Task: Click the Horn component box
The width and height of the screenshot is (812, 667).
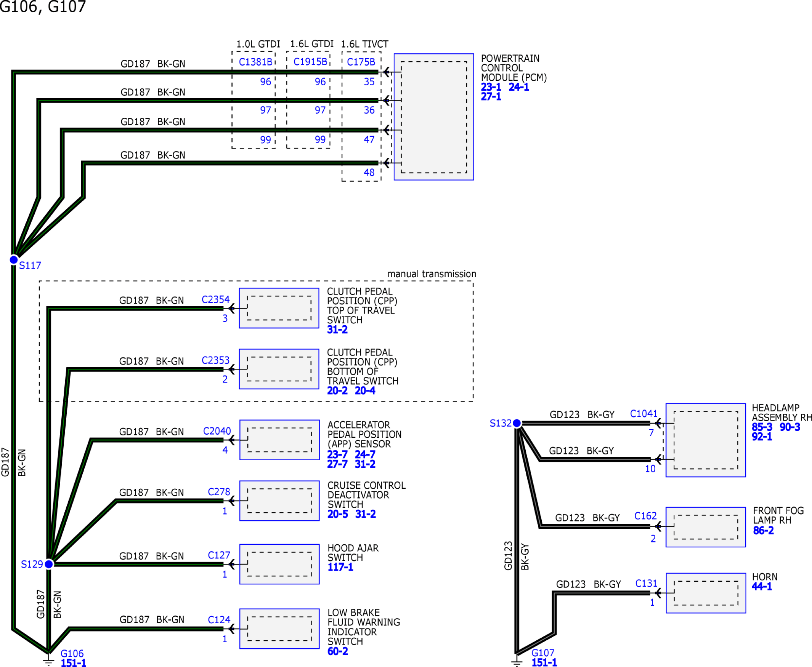Action: point(706,593)
